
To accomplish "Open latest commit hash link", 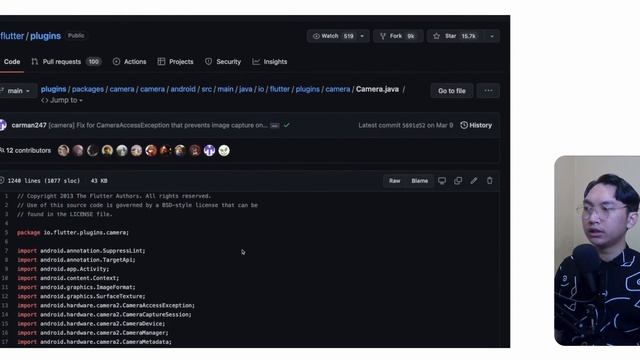I will point(413,125).
